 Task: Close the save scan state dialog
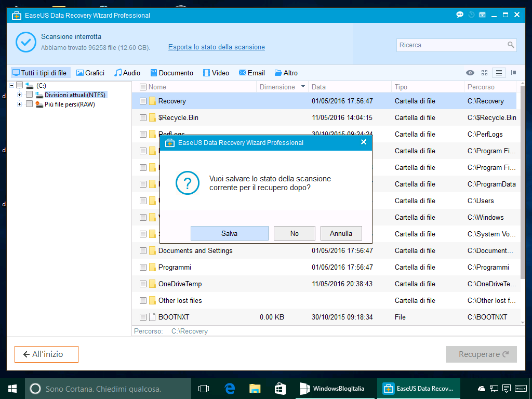point(363,142)
